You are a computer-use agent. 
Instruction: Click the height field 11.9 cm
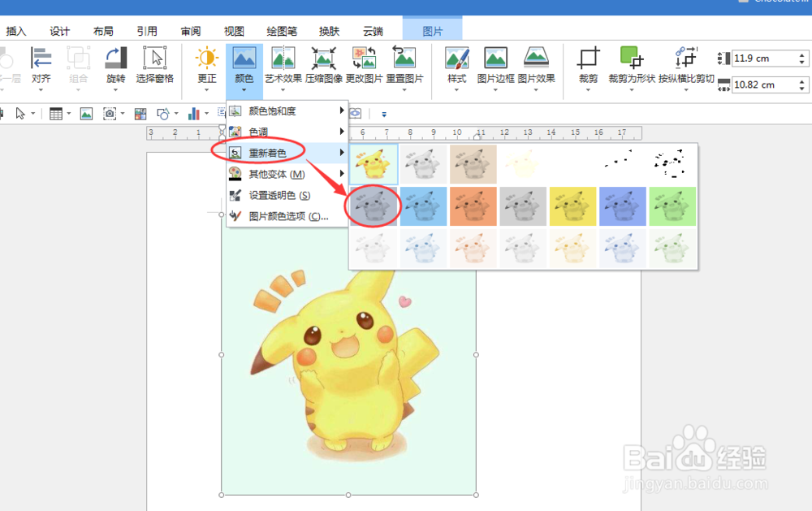coord(764,58)
